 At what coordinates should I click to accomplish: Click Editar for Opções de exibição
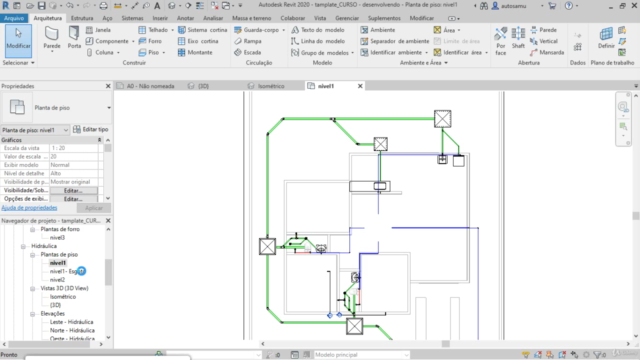tap(73, 199)
